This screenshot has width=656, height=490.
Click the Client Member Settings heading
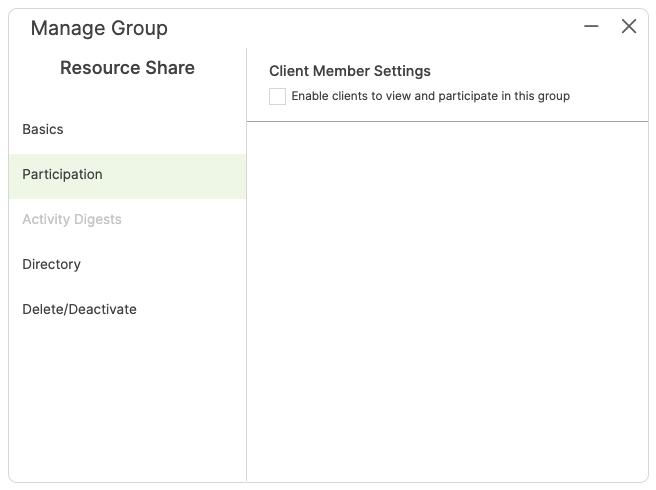coord(350,71)
